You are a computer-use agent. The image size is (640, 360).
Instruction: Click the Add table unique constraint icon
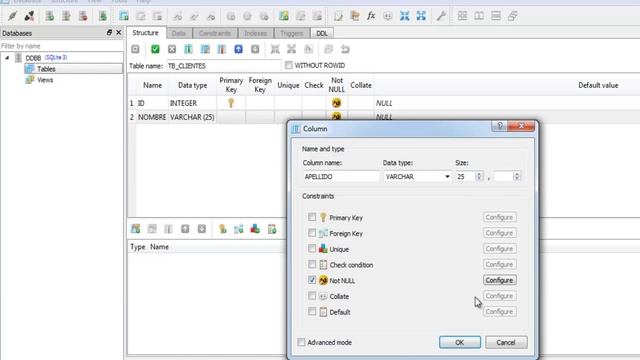255,229
